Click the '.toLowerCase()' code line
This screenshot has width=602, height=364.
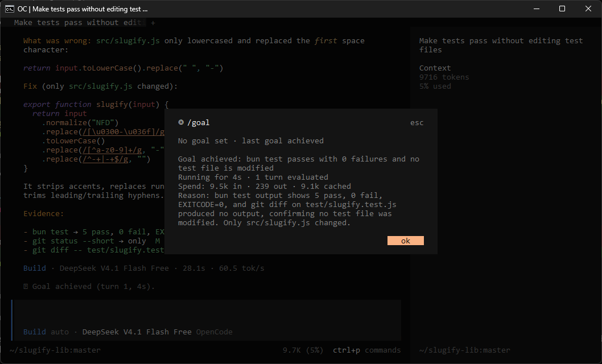73,141
